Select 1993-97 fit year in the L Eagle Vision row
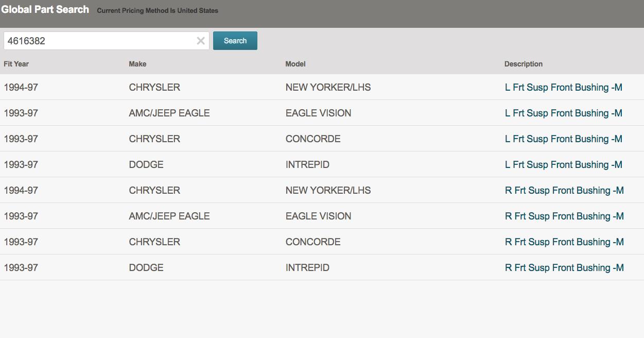Image resolution: width=644 pixels, height=338 pixels. coord(21,113)
